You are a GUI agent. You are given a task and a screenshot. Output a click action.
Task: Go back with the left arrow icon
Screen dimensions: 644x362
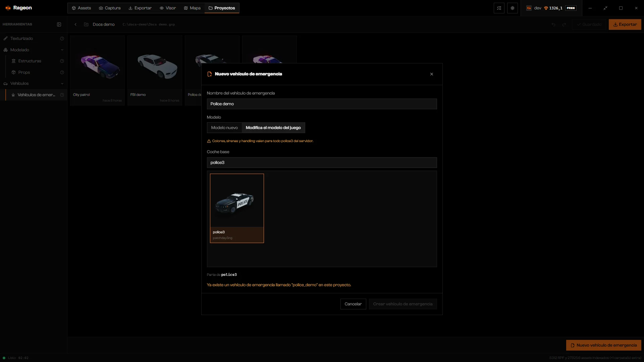click(75, 24)
